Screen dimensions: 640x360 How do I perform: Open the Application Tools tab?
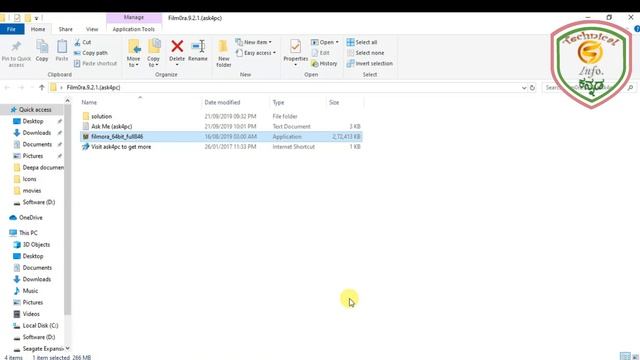(133, 29)
